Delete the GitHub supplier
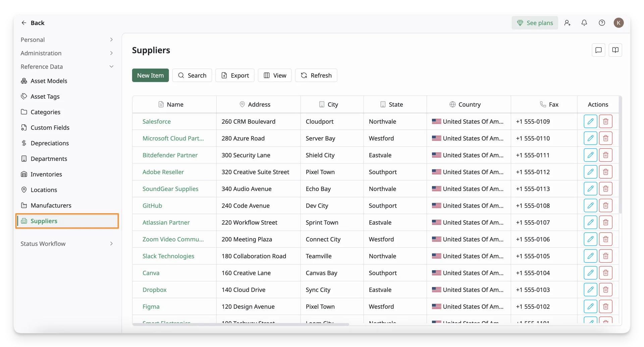644x347 pixels. point(606,205)
